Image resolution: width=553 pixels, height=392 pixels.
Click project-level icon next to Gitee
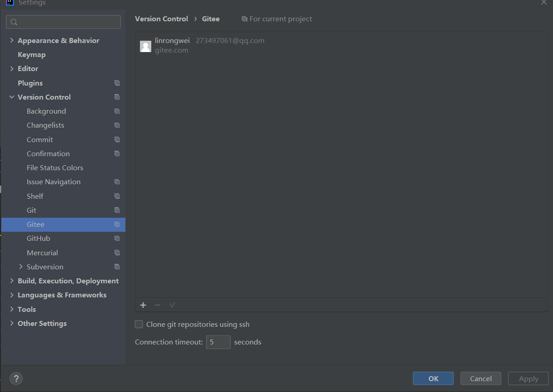117,224
